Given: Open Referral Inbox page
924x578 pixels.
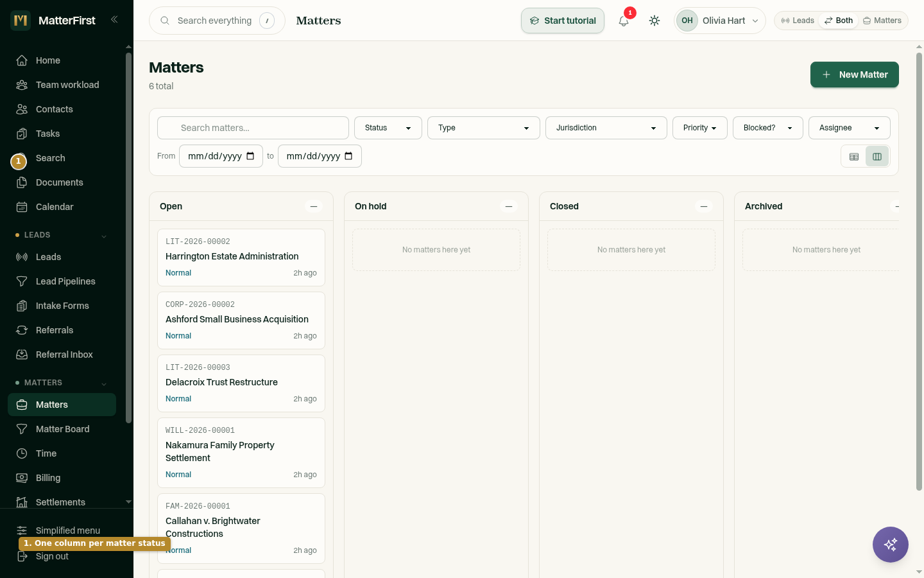Looking at the screenshot, I should pyautogui.click(x=62, y=355).
